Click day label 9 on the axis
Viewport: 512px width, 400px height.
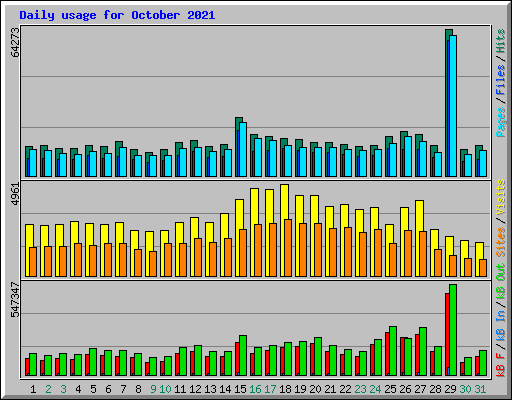[x=153, y=389]
